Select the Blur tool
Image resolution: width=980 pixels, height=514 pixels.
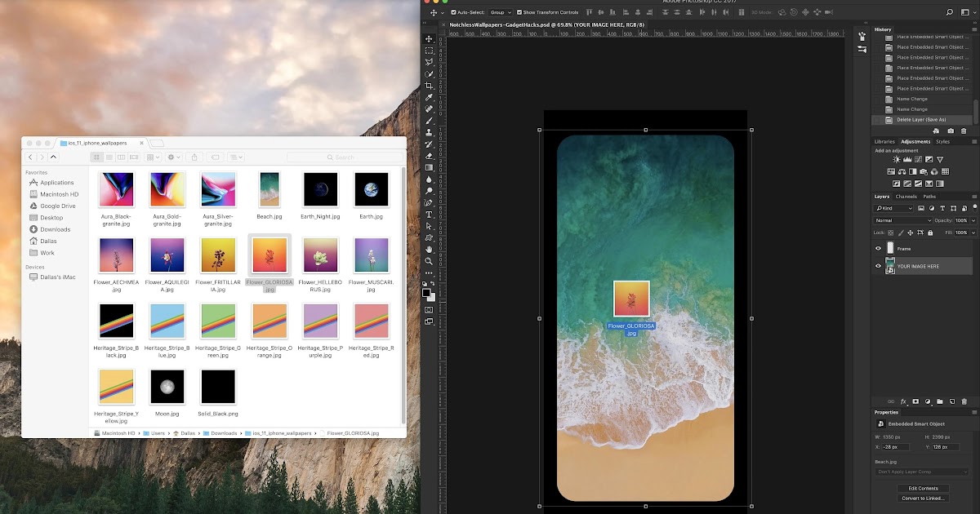[430, 179]
